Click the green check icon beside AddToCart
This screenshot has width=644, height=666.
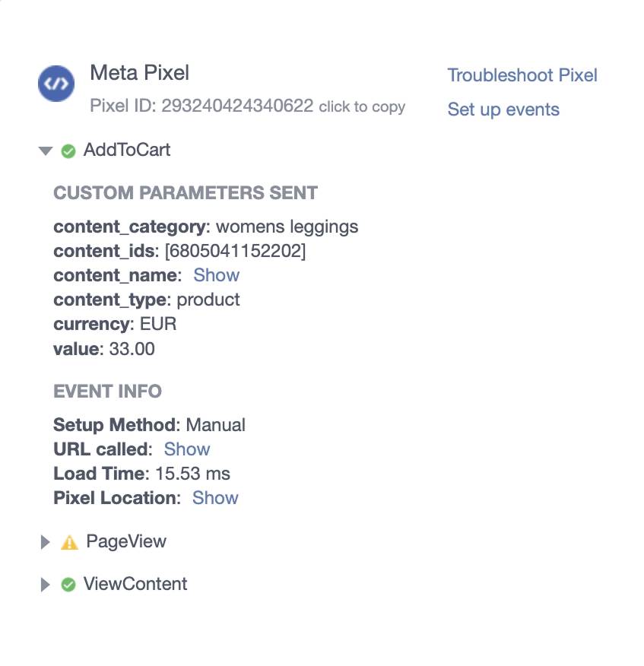[68, 151]
